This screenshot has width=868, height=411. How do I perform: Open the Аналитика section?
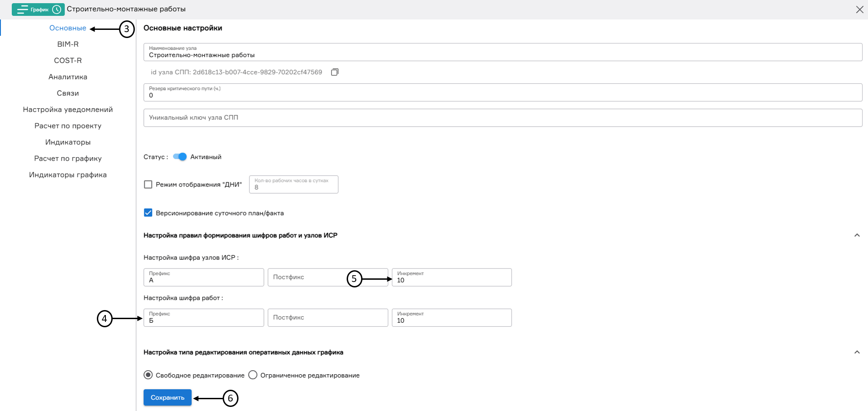(x=67, y=76)
